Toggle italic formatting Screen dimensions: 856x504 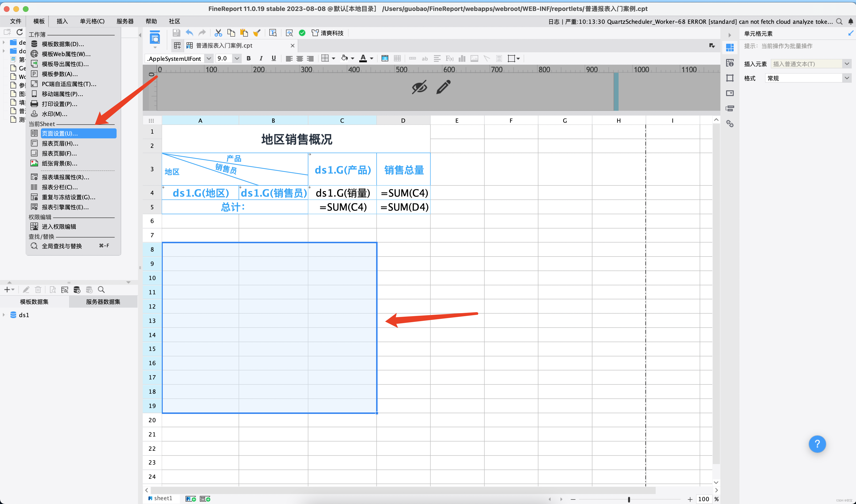(x=261, y=58)
